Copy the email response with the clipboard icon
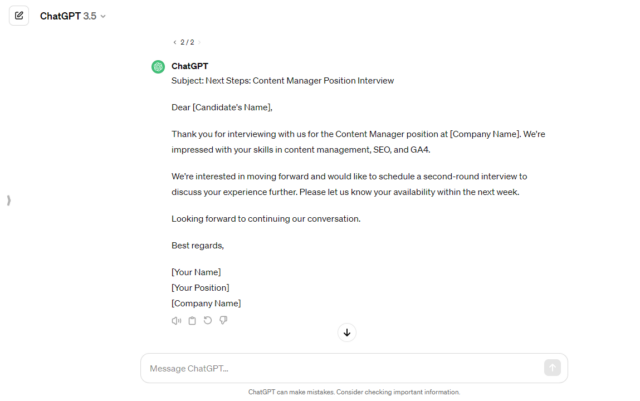This screenshot has height=401, width=640. (192, 321)
